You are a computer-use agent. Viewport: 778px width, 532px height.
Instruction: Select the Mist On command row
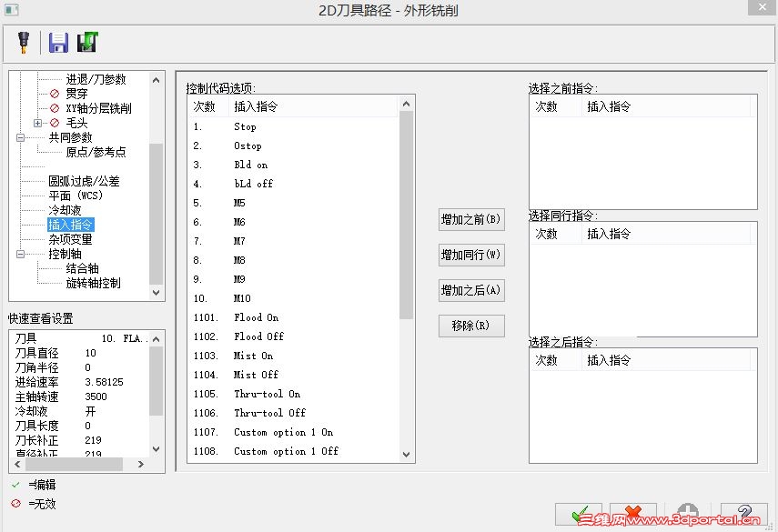tap(293, 356)
